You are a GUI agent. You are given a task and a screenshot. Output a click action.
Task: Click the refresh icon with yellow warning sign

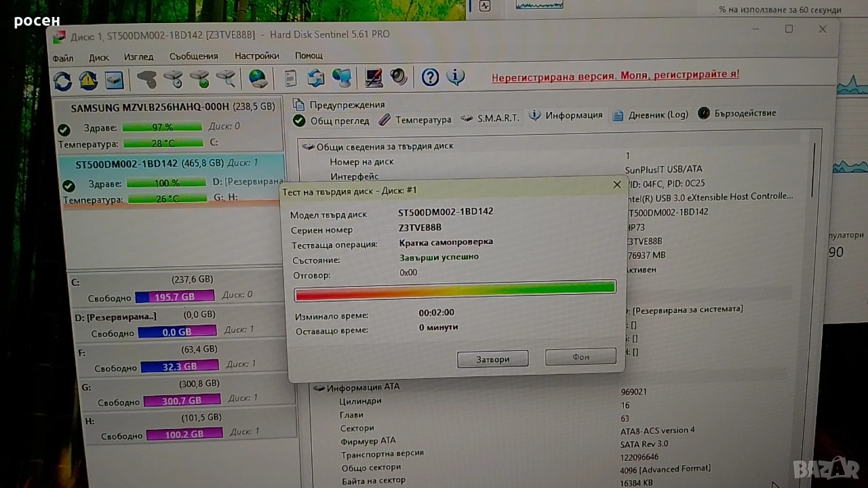tap(88, 80)
